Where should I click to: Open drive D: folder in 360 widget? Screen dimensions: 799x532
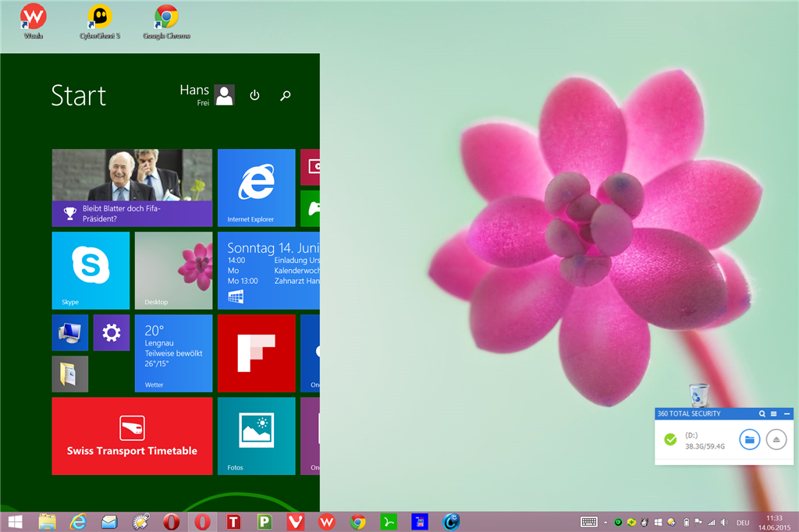[750, 439]
